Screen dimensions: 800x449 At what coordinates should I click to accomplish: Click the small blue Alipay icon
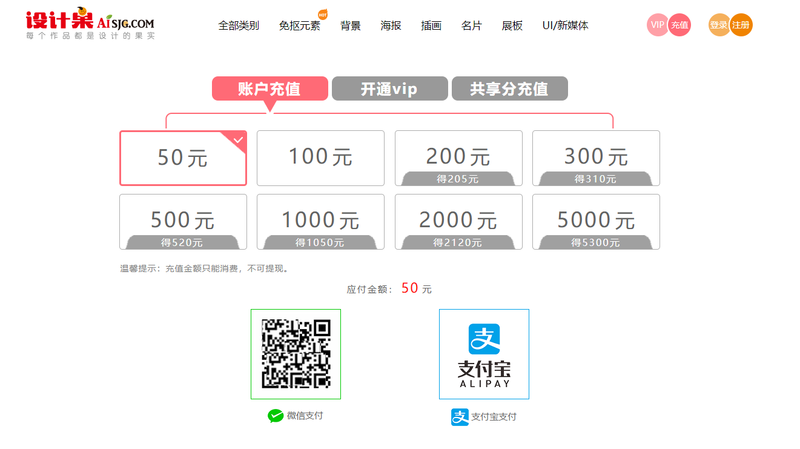pos(459,417)
